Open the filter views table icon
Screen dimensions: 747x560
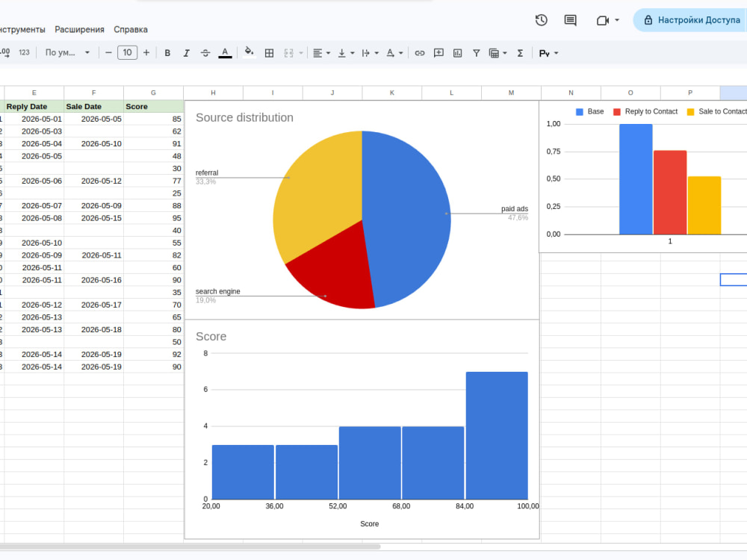tap(495, 53)
